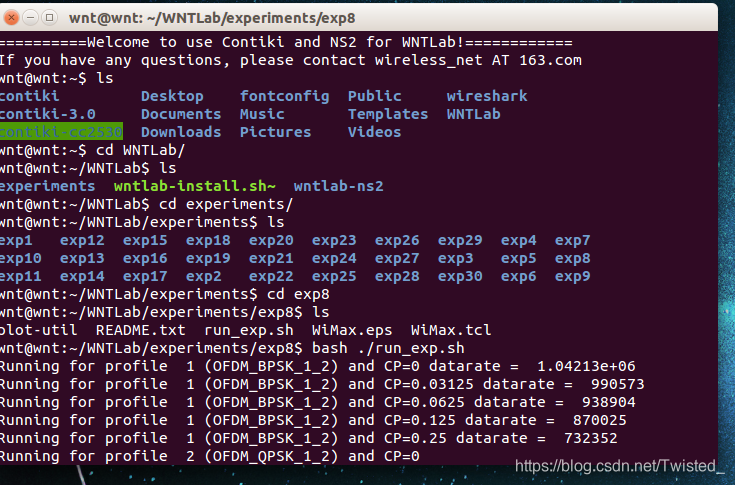735x485 pixels.
Task: Click exp14 in the experiments listing
Action: pos(82,276)
